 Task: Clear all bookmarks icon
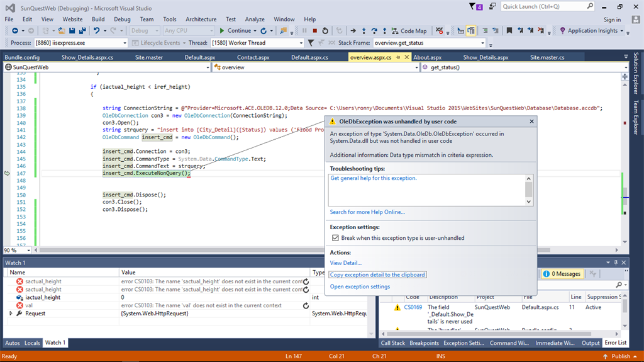541,31
